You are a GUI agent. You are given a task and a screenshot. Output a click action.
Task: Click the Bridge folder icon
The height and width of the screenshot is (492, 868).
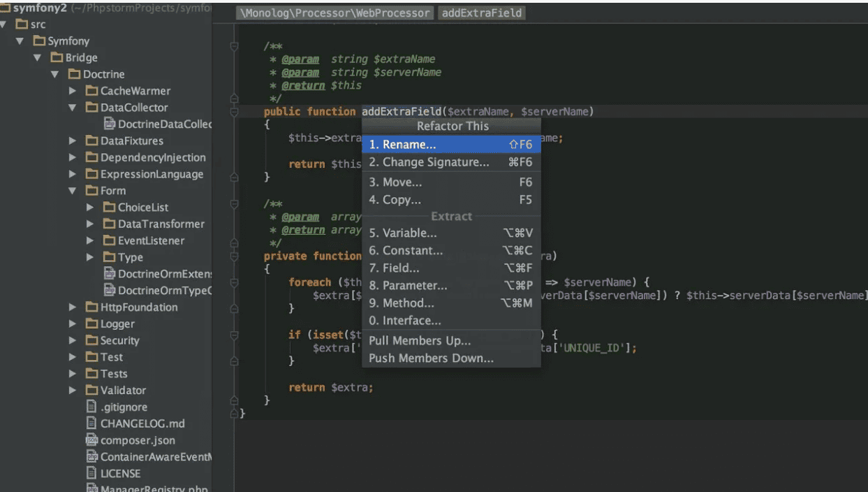[x=57, y=58]
